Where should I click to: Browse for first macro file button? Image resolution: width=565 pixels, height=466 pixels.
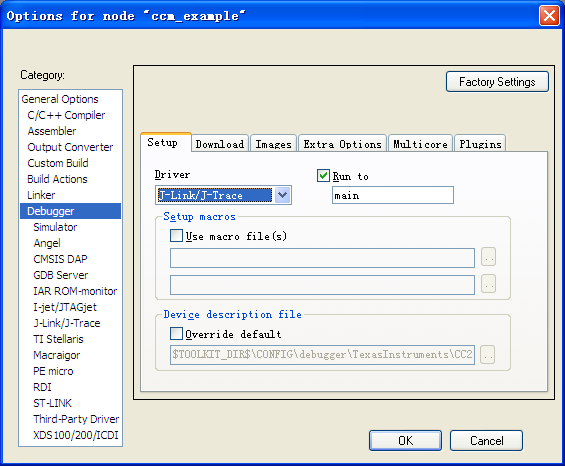(489, 257)
